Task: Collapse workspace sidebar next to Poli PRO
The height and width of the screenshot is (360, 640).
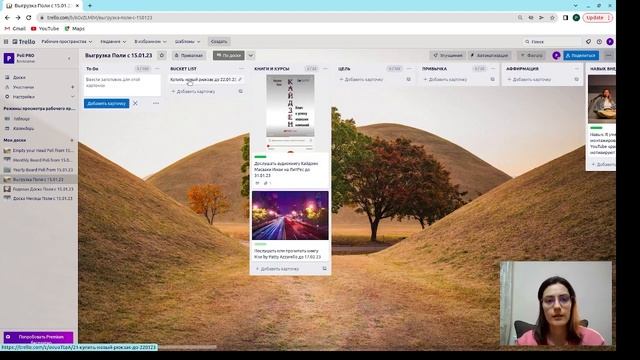Action: click(69, 58)
